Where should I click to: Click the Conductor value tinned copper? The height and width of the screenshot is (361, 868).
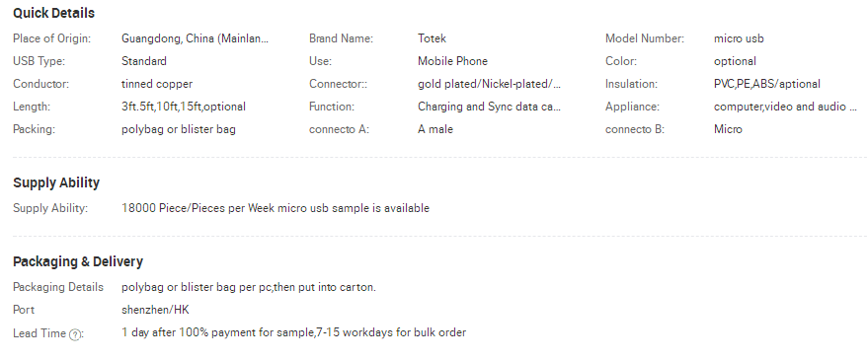click(x=157, y=84)
